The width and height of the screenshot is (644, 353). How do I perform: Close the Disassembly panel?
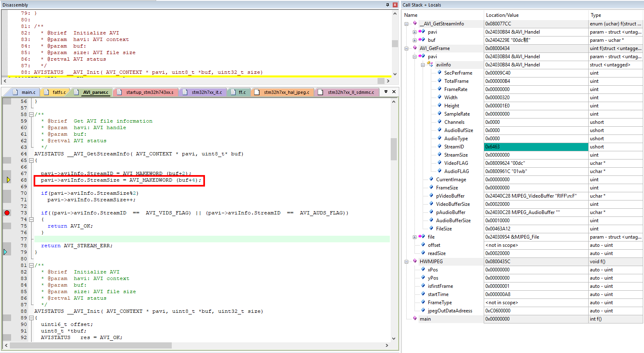coord(395,5)
